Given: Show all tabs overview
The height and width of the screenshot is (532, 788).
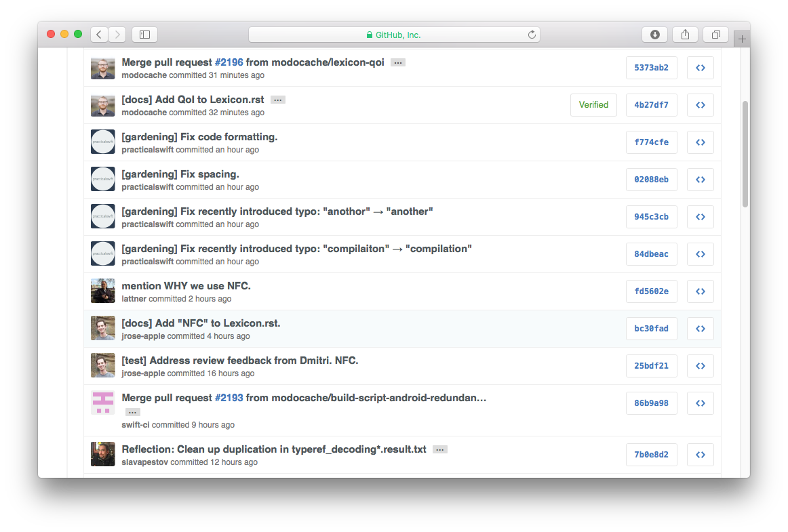Looking at the screenshot, I should tap(715, 34).
